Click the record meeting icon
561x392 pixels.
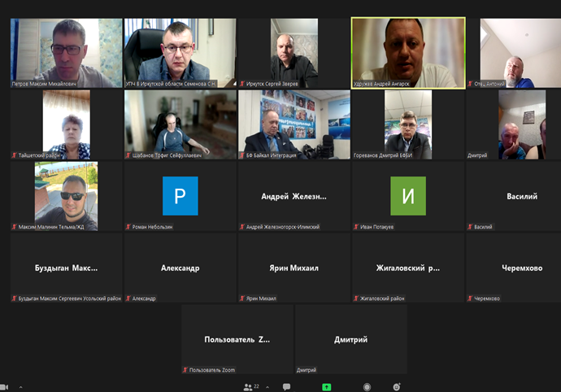(x=367, y=387)
